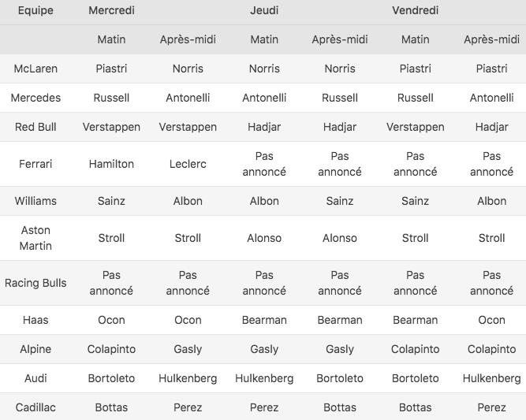The width and height of the screenshot is (526, 420).
Task: Click the Williams team cell
Action: click(x=35, y=201)
